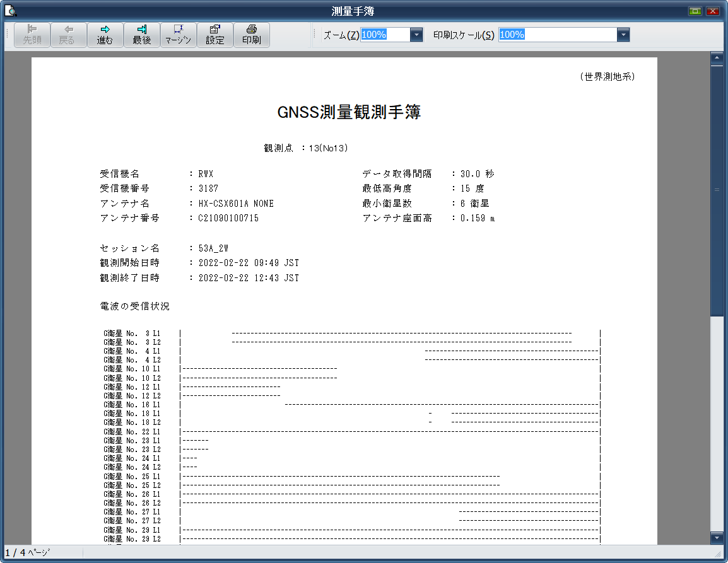Click the print scale 100% field
This screenshot has height=563, width=728.
pyautogui.click(x=558, y=35)
